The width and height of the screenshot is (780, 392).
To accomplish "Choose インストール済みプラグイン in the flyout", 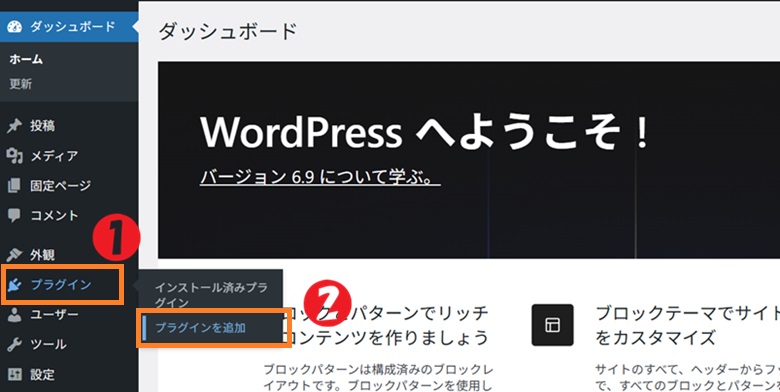I will (211, 294).
